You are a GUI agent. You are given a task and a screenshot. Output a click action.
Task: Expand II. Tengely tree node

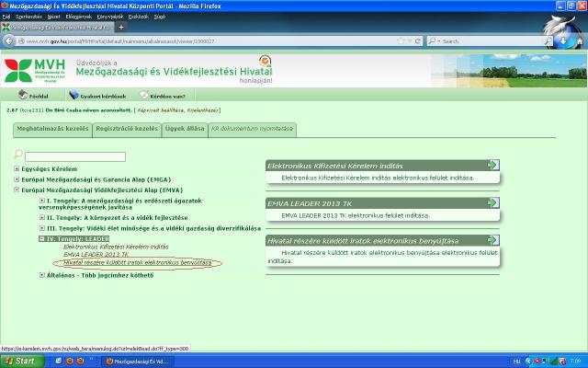(42, 217)
